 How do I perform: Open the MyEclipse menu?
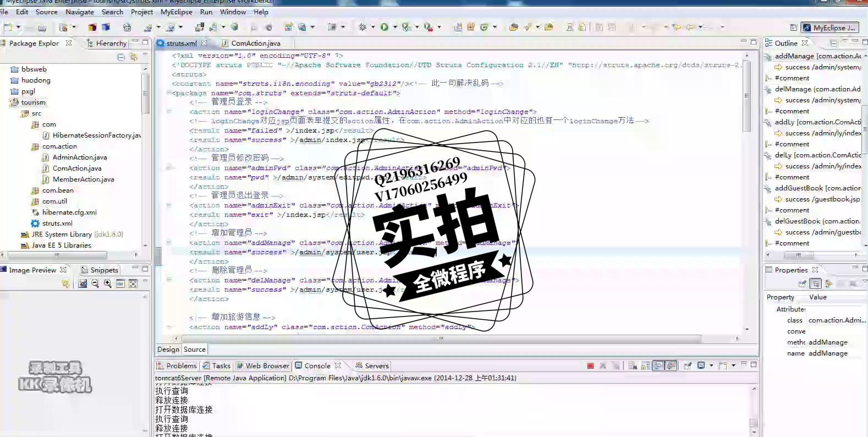pos(177,12)
